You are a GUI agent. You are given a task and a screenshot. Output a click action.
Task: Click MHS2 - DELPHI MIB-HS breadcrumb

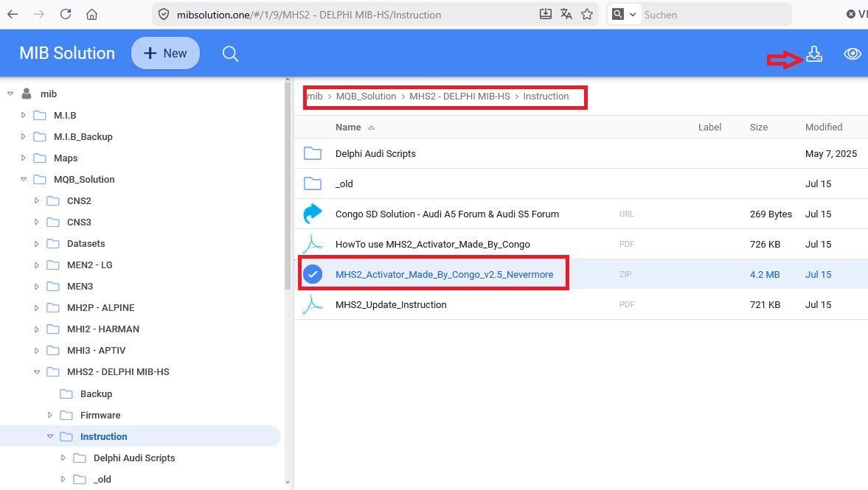pyautogui.click(x=459, y=97)
